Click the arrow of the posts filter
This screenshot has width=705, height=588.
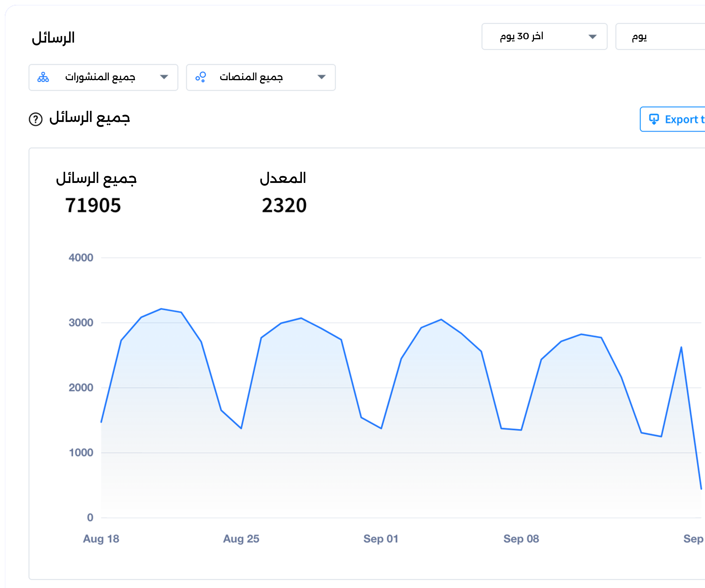point(164,77)
